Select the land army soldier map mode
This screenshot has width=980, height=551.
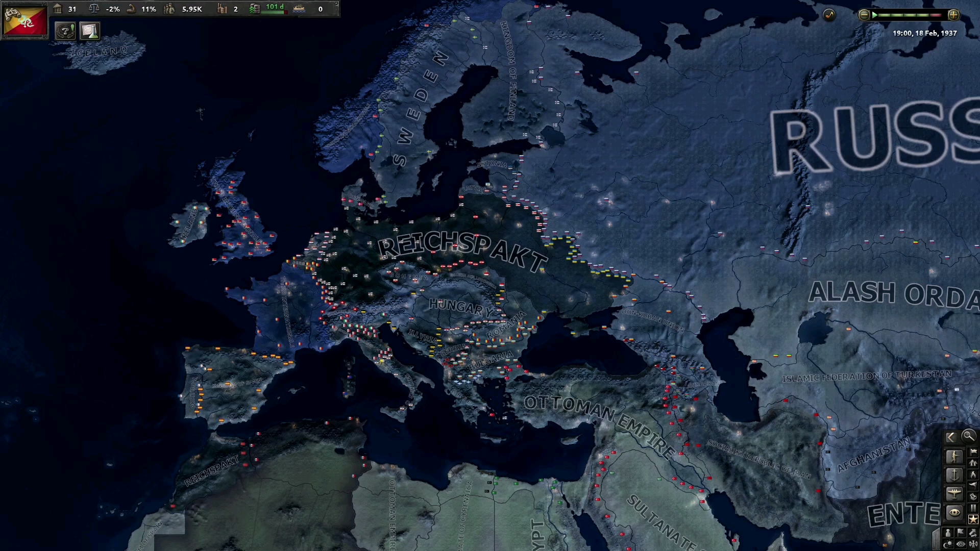coord(954,457)
